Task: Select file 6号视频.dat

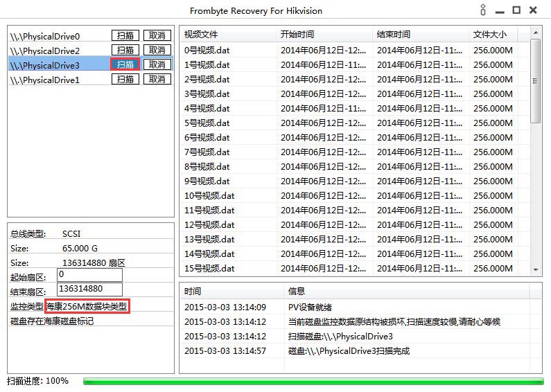Action: coord(207,138)
